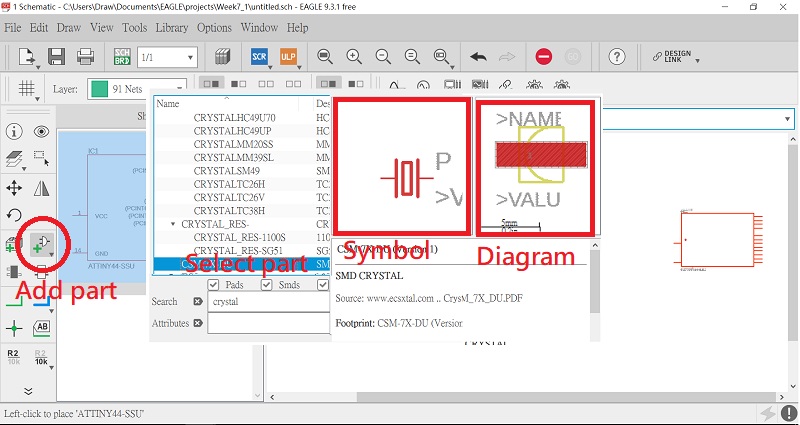Image resolution: width=800 pixels, height=425 pixels.
Task: Open the Draw menu
Action: point(69,28)
